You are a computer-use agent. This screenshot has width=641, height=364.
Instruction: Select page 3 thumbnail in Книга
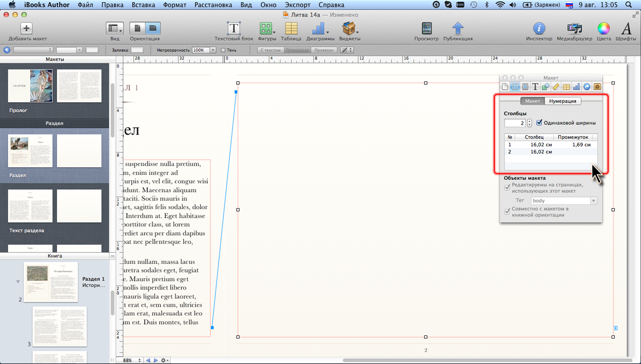coord(59,326)
